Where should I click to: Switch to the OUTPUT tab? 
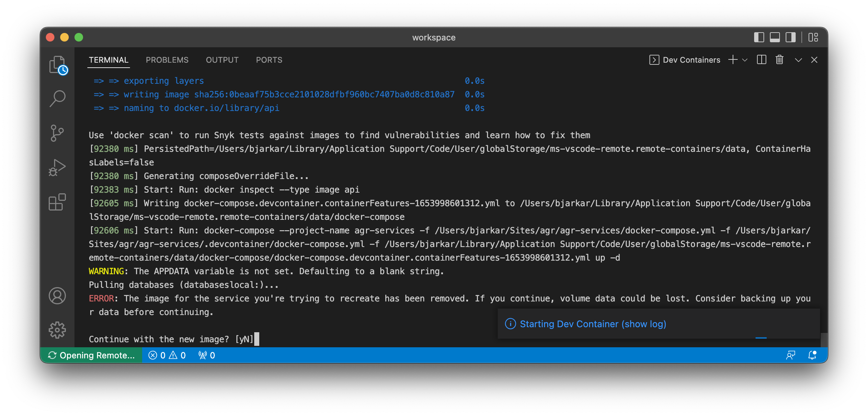(x=222, y=60)
